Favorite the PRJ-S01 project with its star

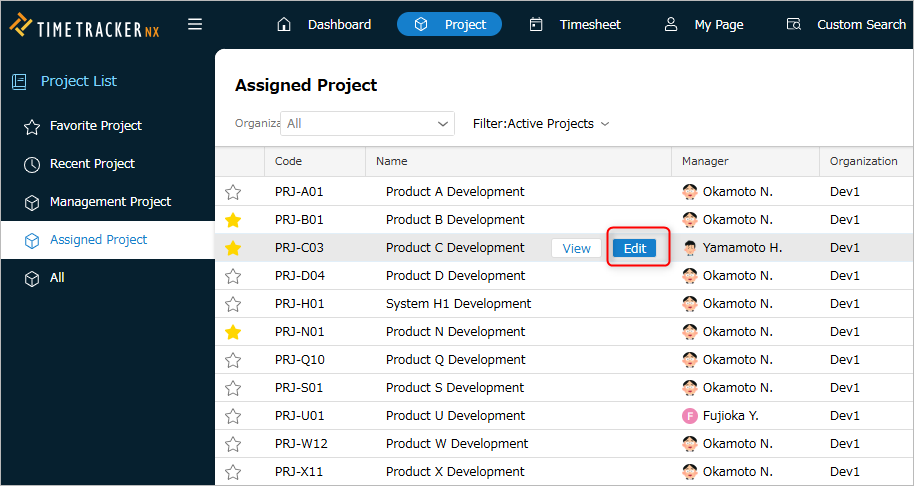(x=233, y=388)
